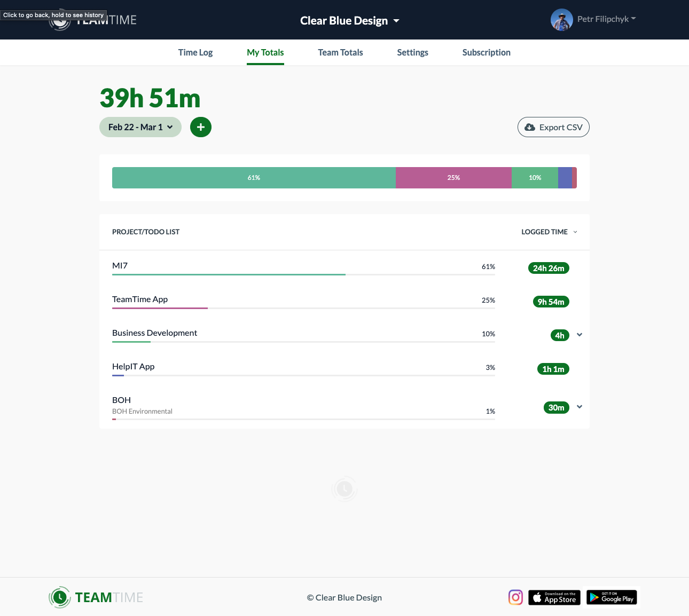This screenshot has width=689, height=616.
Task: Click the cloud icon on Export CSV
Action: (x=530, y=127)
